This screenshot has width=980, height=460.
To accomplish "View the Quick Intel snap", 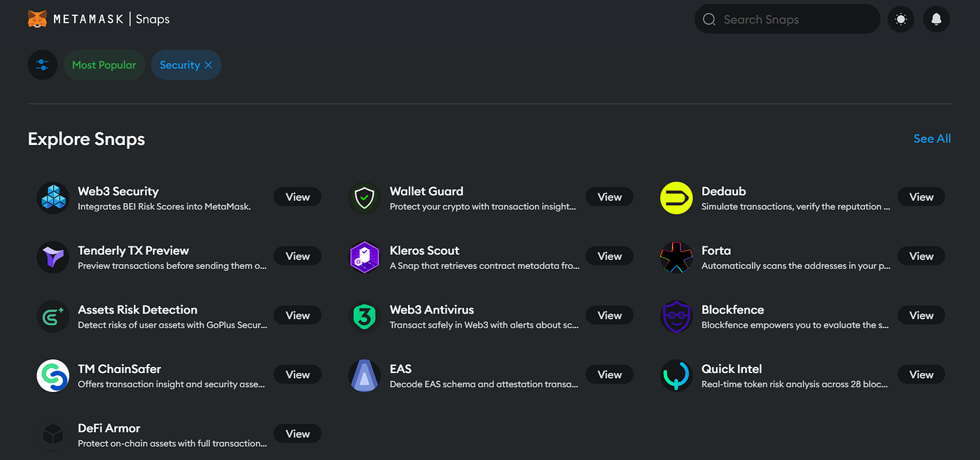I will 921,375.
